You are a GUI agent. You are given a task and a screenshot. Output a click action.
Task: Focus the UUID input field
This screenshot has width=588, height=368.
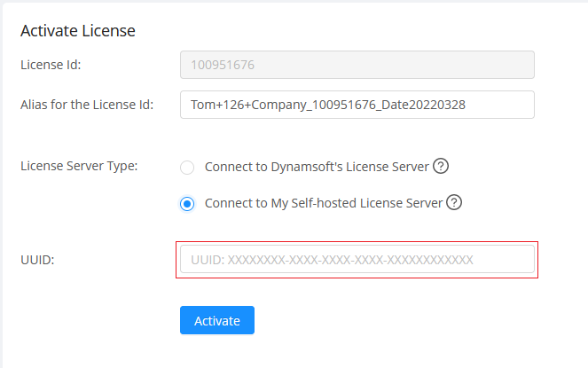(357, 260)
